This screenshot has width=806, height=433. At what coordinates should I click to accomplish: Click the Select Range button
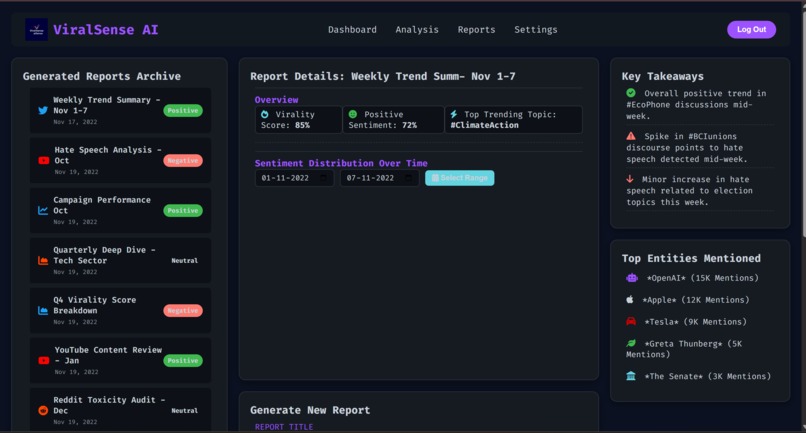pyautogui.click(x=460, y=178)
